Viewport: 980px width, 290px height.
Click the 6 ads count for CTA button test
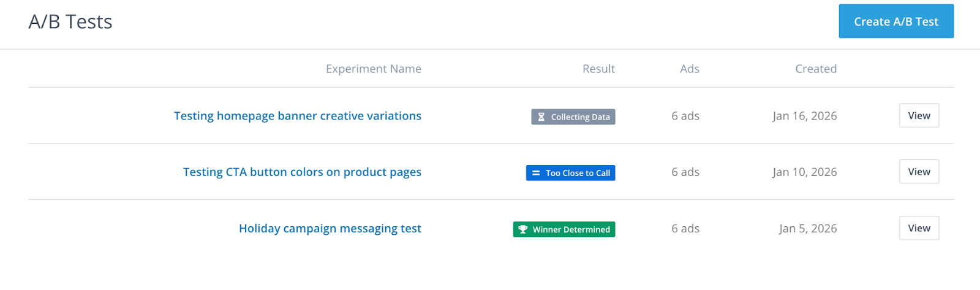pos(685,172)
